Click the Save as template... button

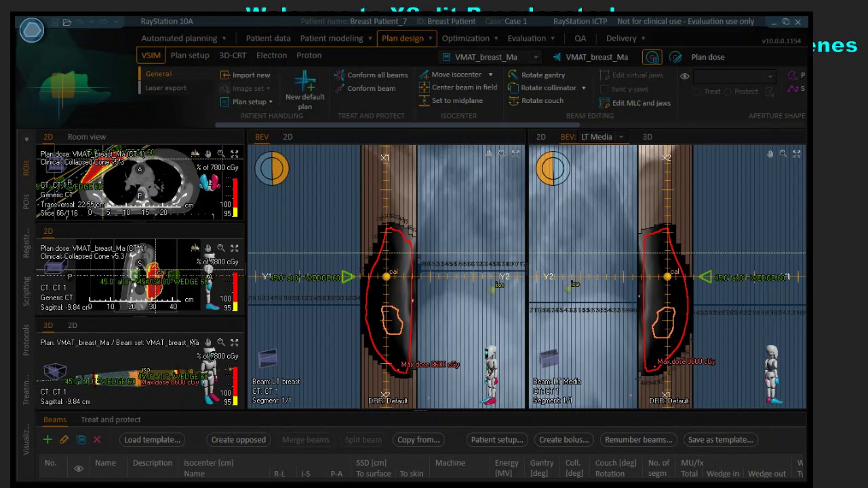coord(720,440)
